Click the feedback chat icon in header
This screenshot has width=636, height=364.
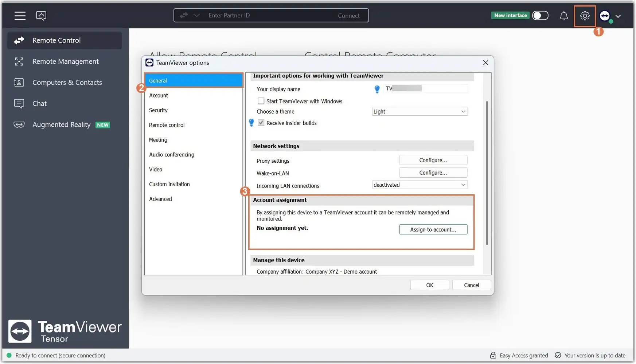pos(41,16)
